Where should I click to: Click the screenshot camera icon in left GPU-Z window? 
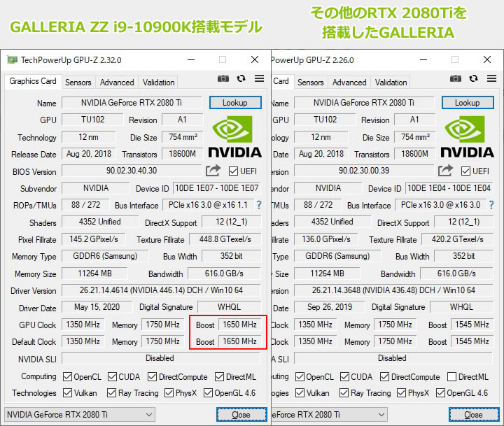tap(223, 78)
